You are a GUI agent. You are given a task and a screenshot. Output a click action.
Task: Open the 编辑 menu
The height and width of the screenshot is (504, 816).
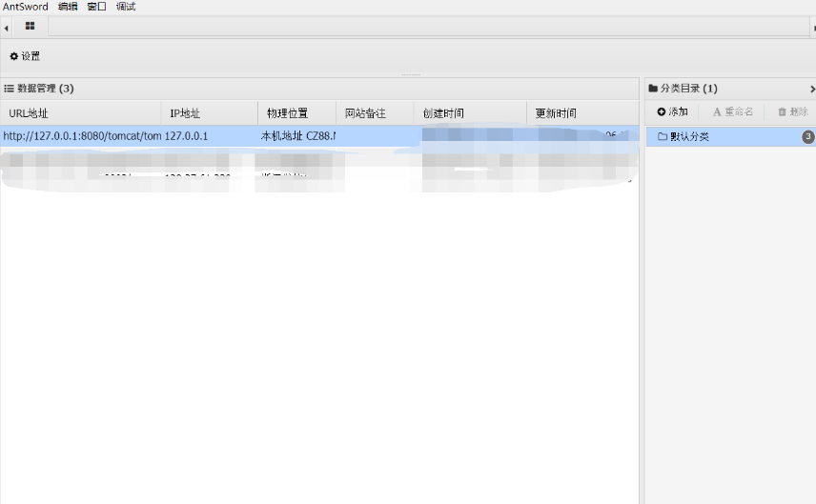point(68,7)
